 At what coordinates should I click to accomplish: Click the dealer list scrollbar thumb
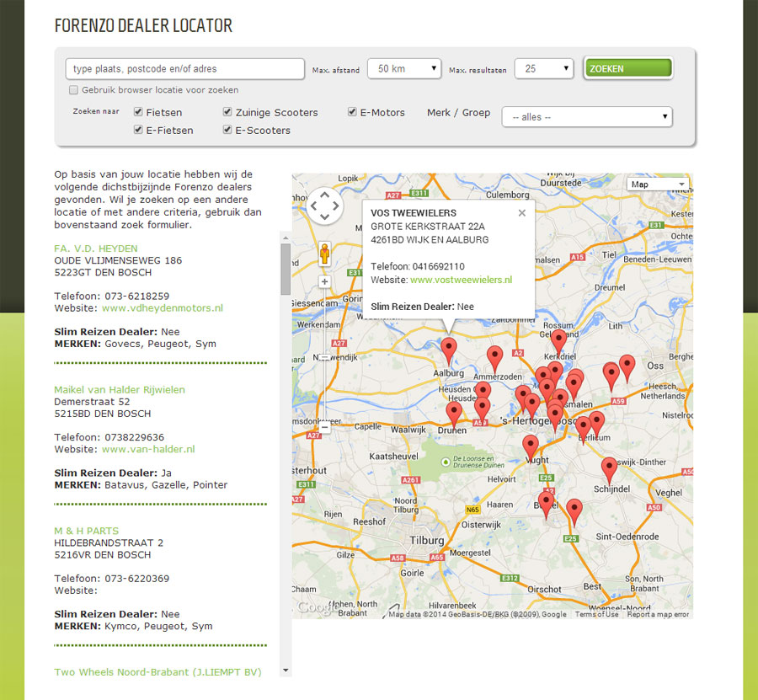click(286, 269)
